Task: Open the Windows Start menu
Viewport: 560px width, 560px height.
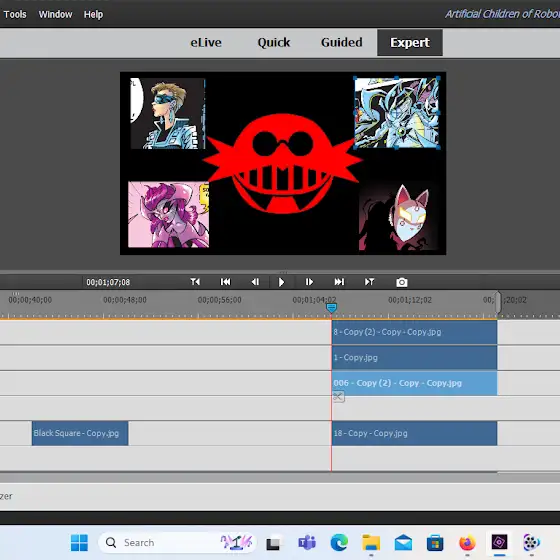Action: 79,543
